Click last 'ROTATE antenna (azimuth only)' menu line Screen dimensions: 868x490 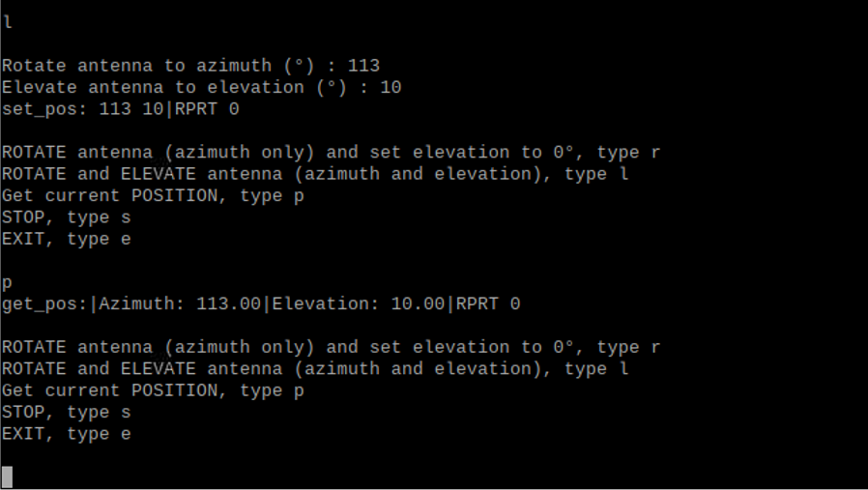pyautogui.click(x=331, y=347)
